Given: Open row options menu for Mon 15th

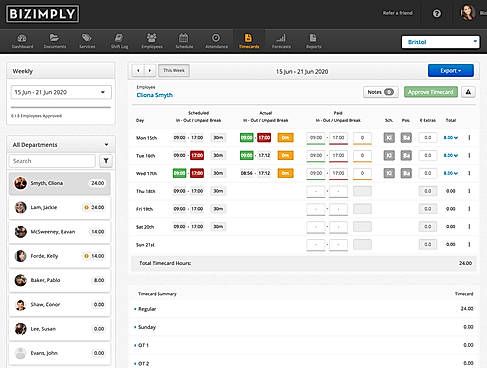Looking at the screenshot, I should pyautogui.click(x=469, y=138).
